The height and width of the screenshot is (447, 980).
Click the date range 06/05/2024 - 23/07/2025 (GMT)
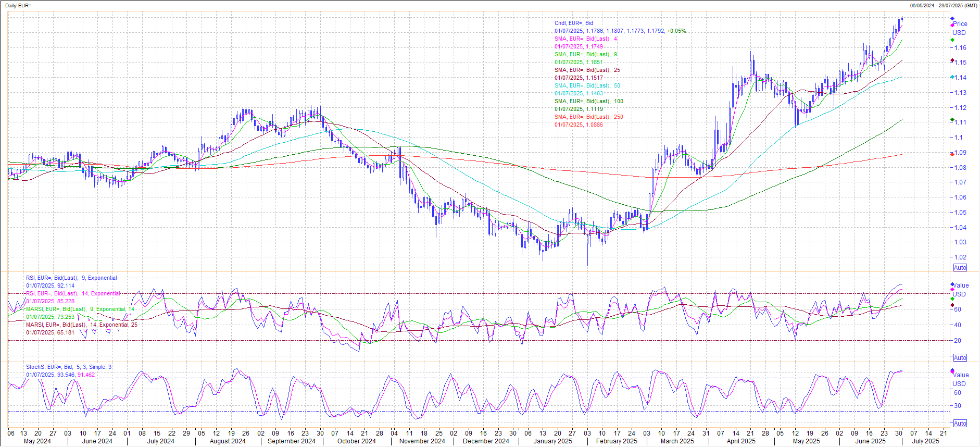pos(944,5)
